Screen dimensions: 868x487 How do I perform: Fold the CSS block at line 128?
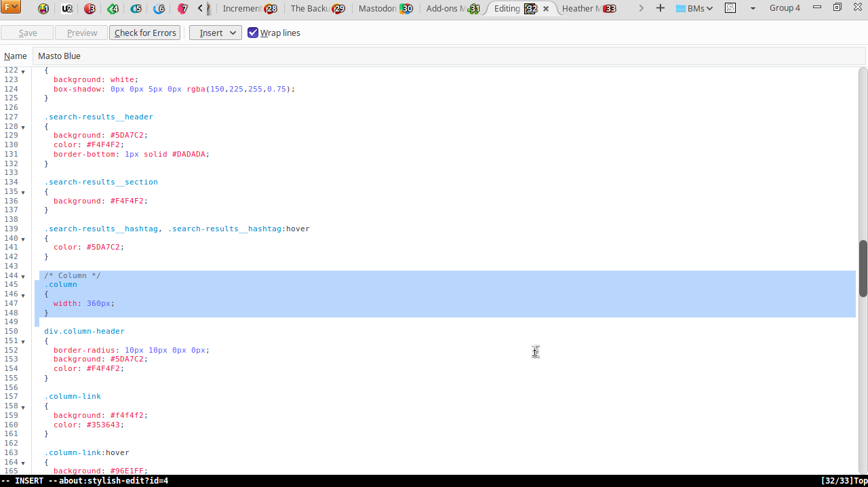(x=23, y=128)
